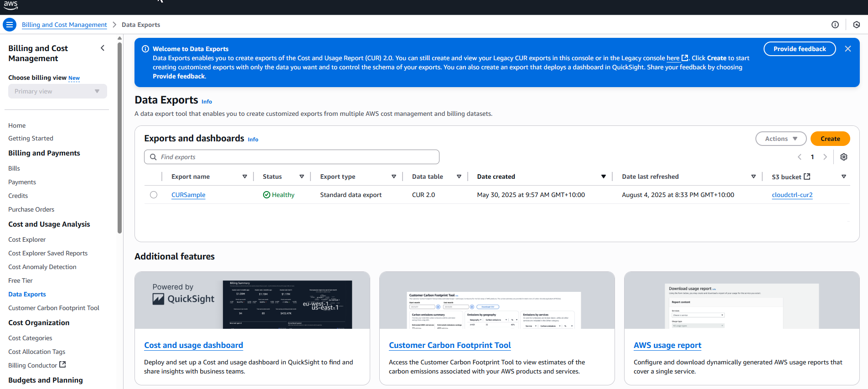868x389 pixels.
Task: Sort by S3 bucket column arrow
Action: coord(844,176)
